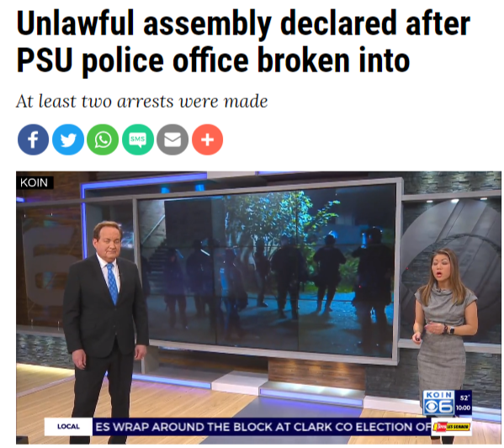Viewport: 504px width, 448px height.
Task: Click the 'Unlawful assembly declared after' headline
Action: click(x=243, y=24)
